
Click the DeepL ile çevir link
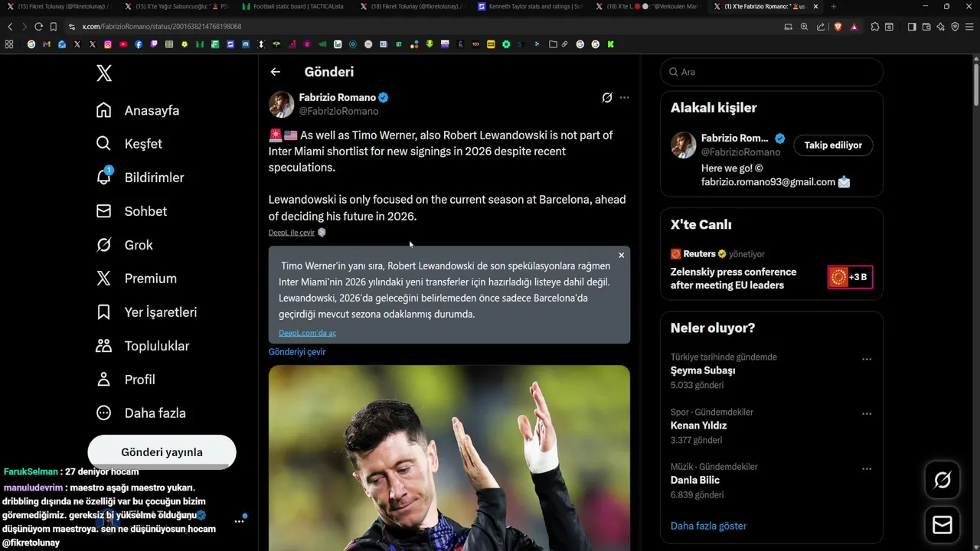(x=291, y=233)
